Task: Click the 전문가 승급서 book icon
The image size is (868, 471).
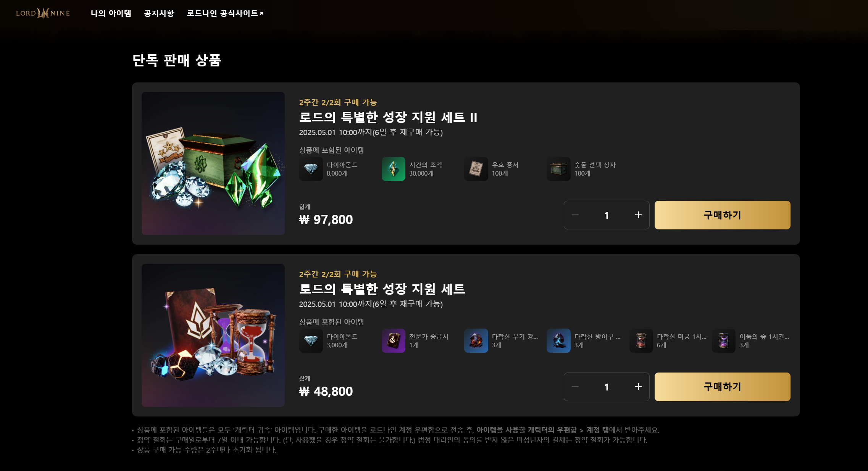Action: point(393,340)
